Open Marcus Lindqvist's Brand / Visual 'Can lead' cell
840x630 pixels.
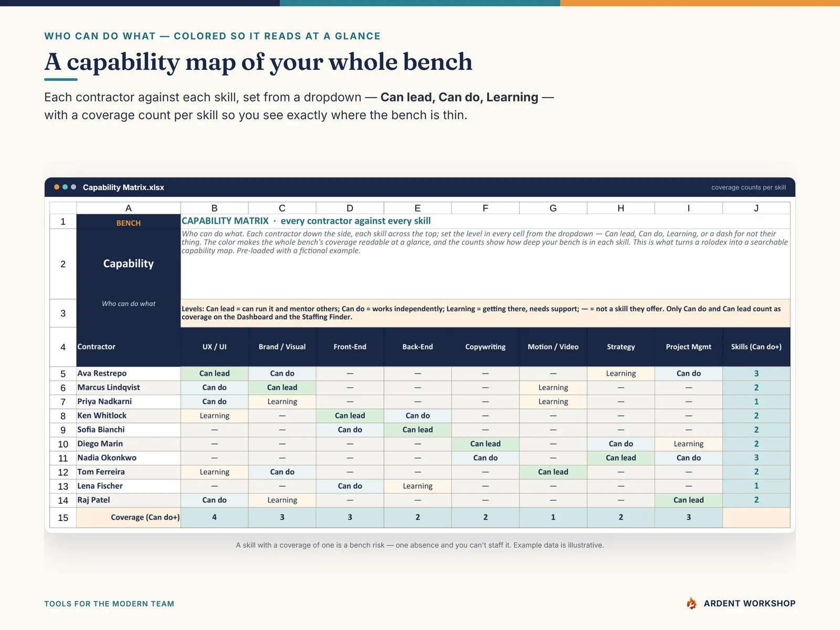(x=282, y=387)
